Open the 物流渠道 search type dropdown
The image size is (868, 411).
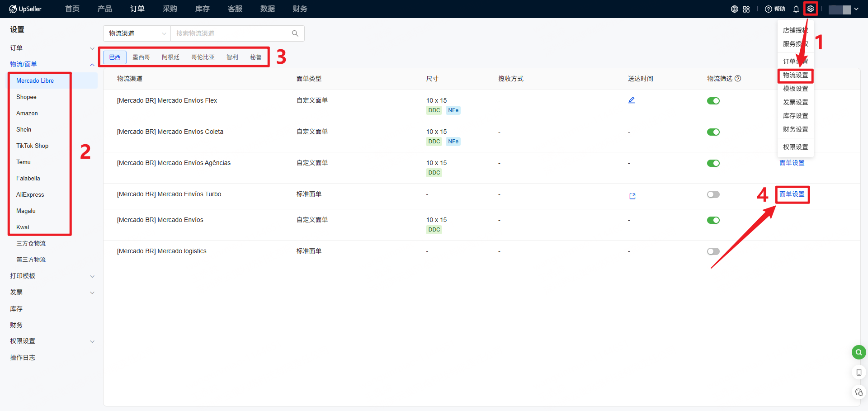tap(137, 33)
